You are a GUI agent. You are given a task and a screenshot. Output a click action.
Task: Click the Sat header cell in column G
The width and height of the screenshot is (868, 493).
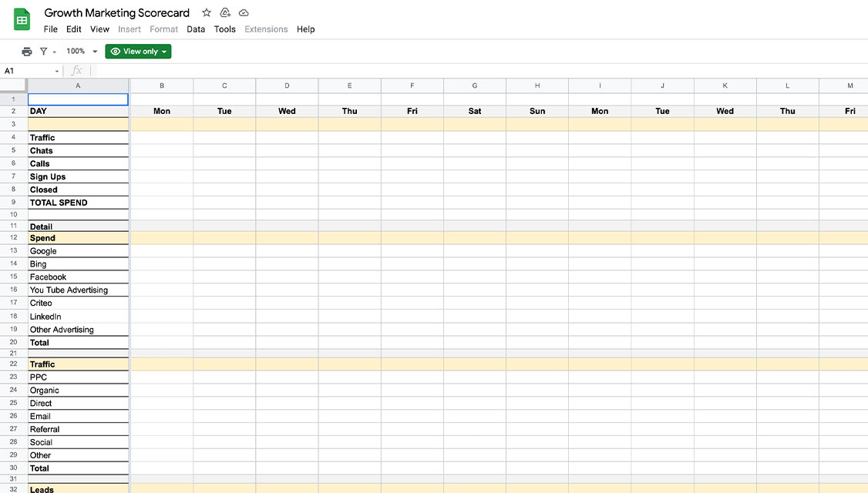coord(474,111)
